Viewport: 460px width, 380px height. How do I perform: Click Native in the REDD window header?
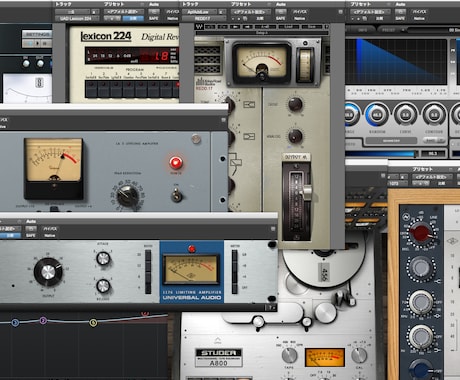coord(300,18)
